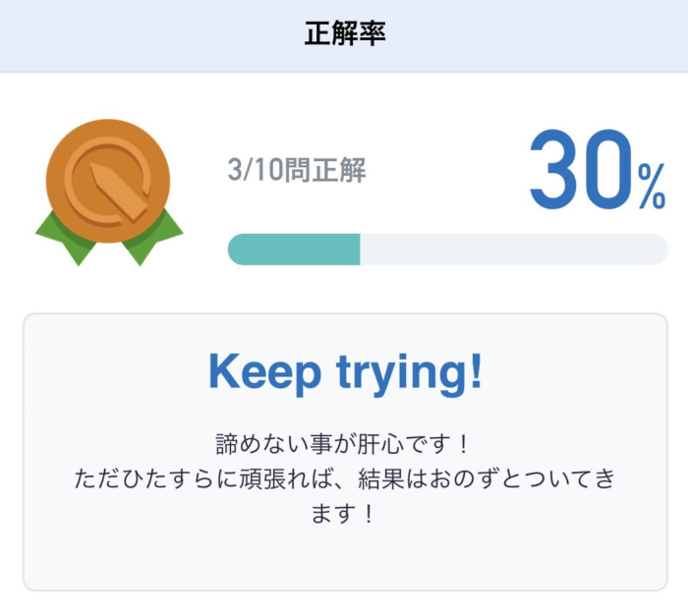Click the digit 3 in the score
The width and height of the screenshot is (688, 616).
tap(555, 169)
